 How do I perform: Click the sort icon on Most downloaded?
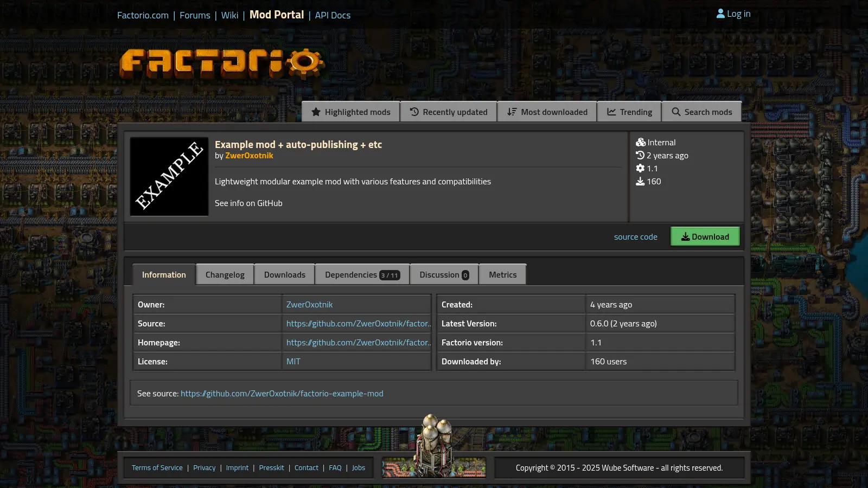pyautogui.click(x=512, y=112)
